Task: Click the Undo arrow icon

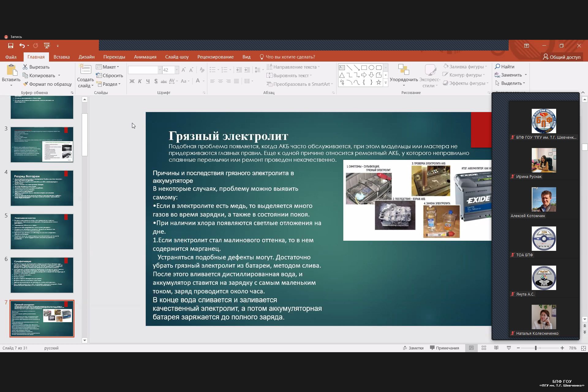Action: (x=22, y=46)
